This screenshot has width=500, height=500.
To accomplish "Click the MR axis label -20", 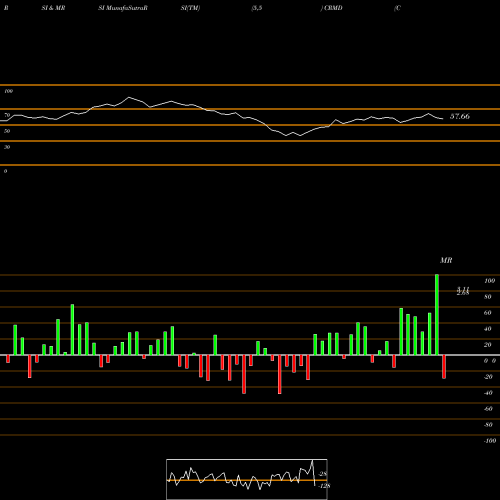I will [x=488, y=377].
